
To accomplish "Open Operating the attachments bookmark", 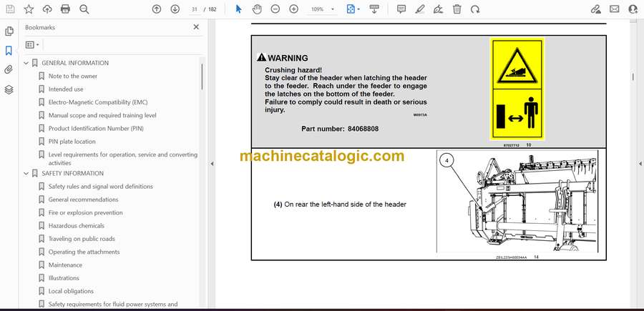I will [x=84, y=252].
